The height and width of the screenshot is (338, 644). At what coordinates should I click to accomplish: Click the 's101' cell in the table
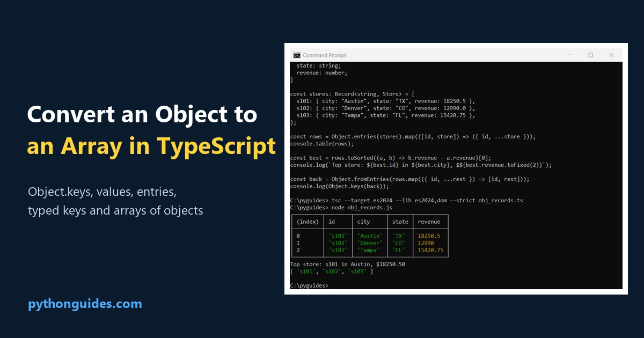[x=338, y=236]
